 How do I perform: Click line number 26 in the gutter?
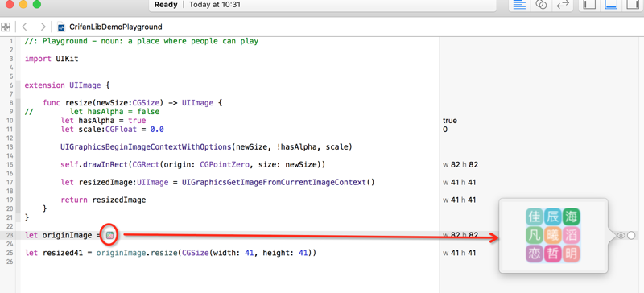tap(10, 262)
